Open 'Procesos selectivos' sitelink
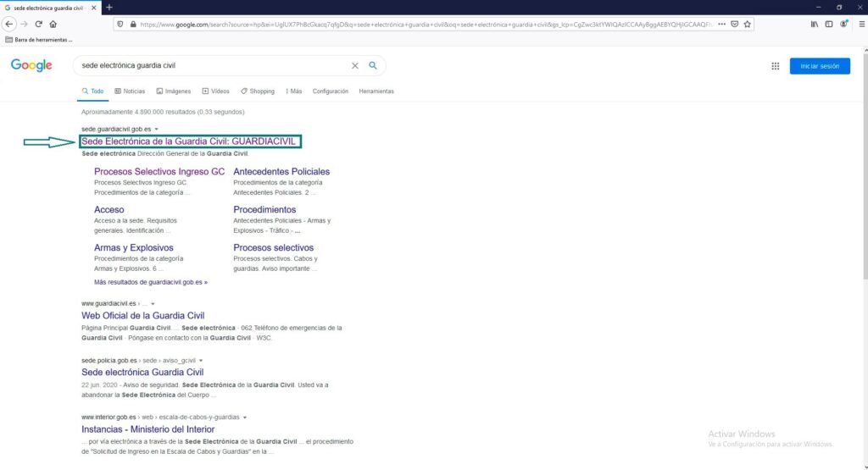Viewport: 868px width, 470px height. (x=274, y=248)
